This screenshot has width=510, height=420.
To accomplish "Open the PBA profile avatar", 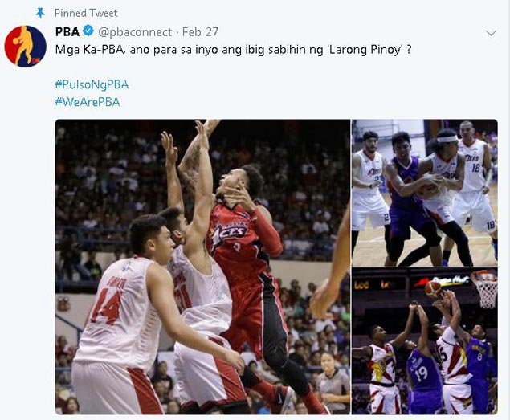I will (x=26, y=47).
